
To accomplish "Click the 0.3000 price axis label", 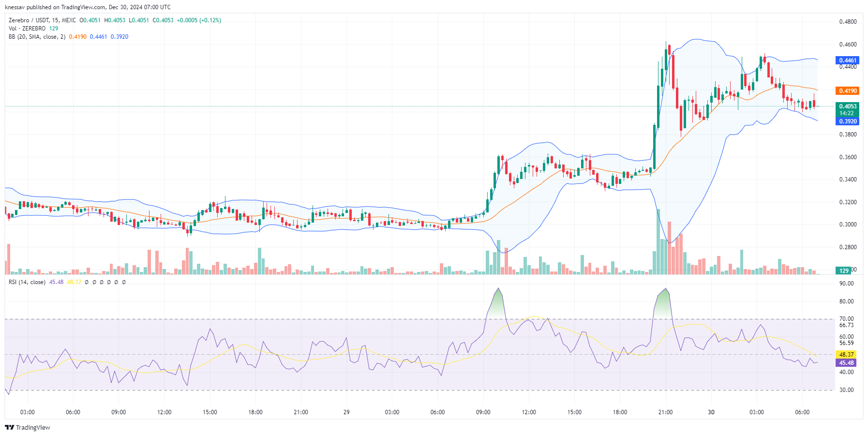I will click(848, 225).
